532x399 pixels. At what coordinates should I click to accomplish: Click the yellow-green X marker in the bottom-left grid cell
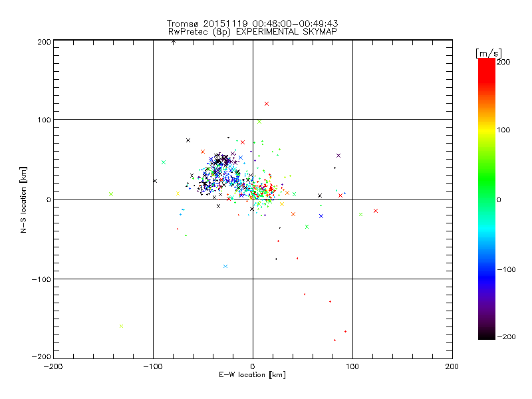click(122, 327)
